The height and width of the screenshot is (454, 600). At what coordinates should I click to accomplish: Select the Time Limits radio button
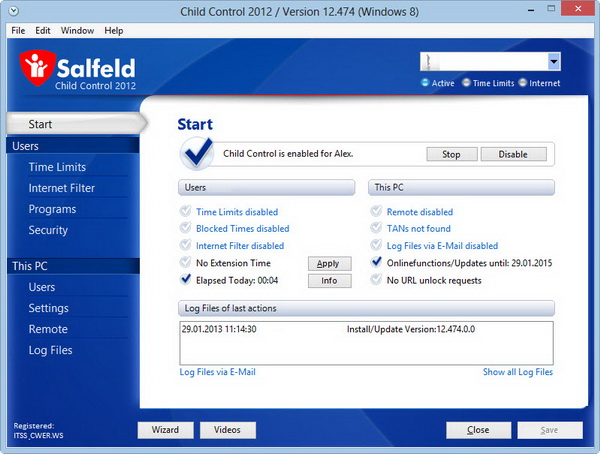point(467,84)
